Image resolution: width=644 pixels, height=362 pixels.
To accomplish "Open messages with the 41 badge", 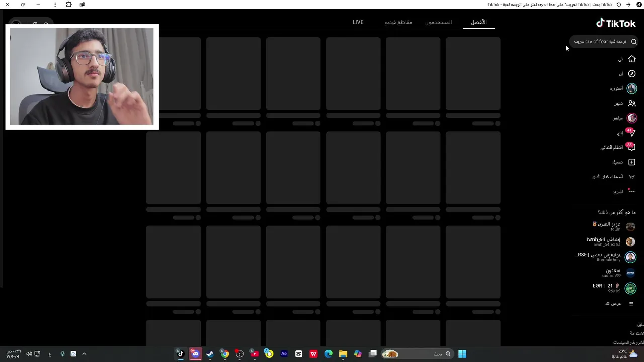I will (631, 133).
